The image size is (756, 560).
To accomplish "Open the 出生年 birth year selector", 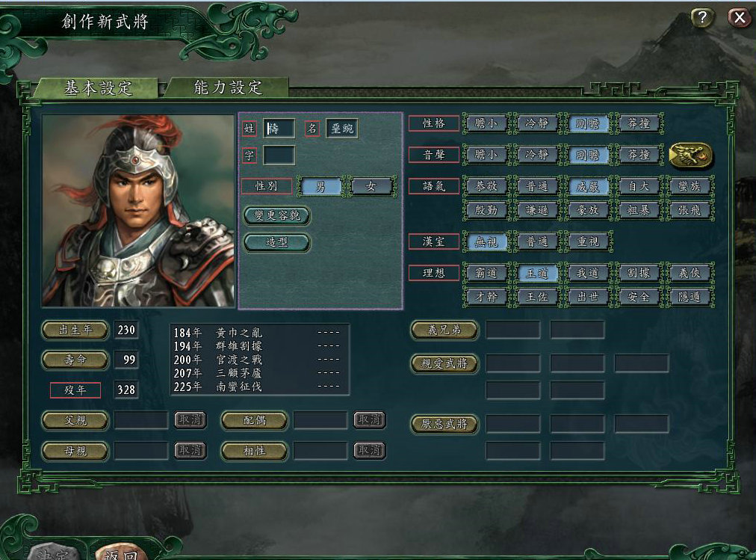I will point(75,330).
